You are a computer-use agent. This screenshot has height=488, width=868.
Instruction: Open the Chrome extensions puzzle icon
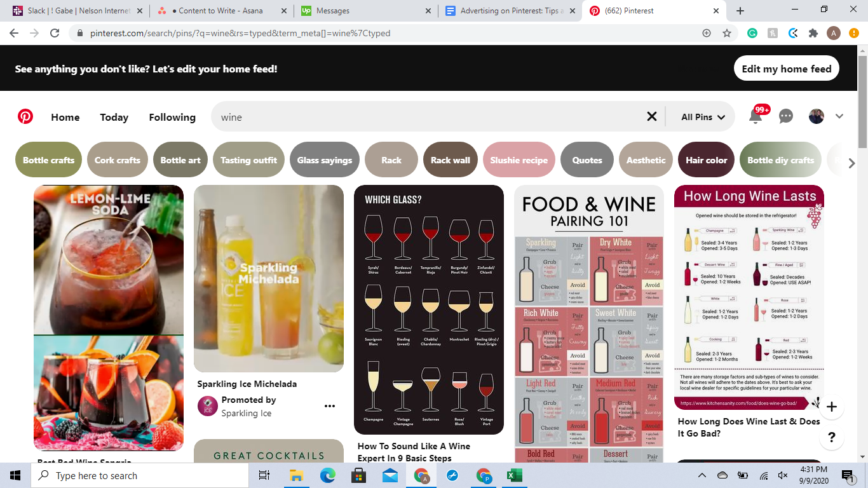coord(813,33)
